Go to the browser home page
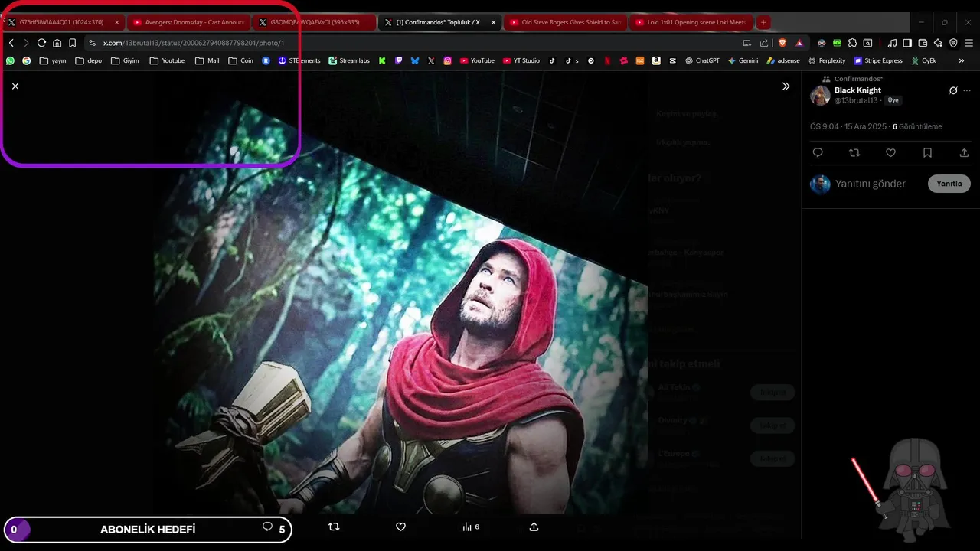Viewport: 980px width, 551px height. 57,43
